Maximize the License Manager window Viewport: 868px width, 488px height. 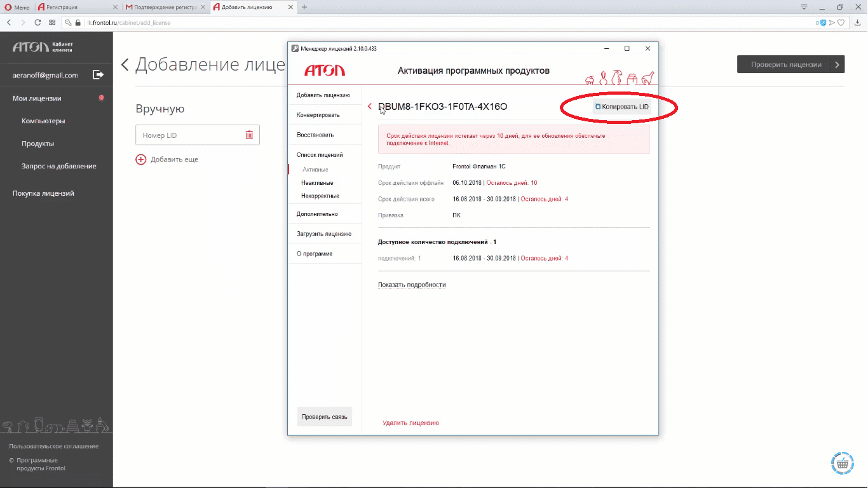[x=627, y=48]
